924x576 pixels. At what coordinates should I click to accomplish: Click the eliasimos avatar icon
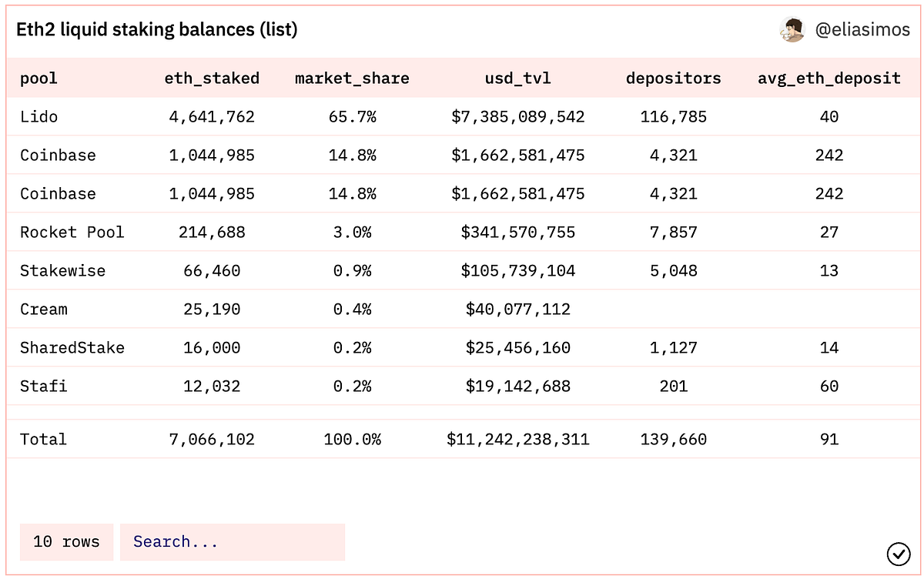point(792,29)
